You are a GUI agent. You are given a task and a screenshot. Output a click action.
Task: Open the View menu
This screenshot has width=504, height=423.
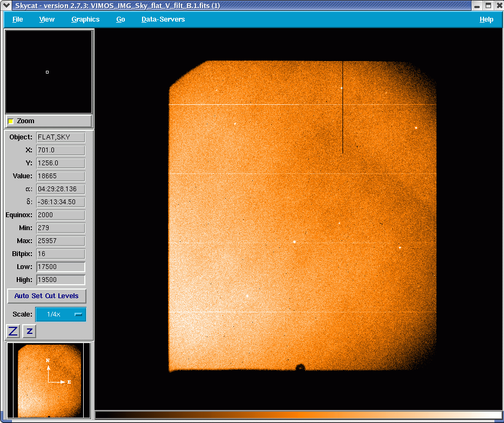tap(46, 19)
